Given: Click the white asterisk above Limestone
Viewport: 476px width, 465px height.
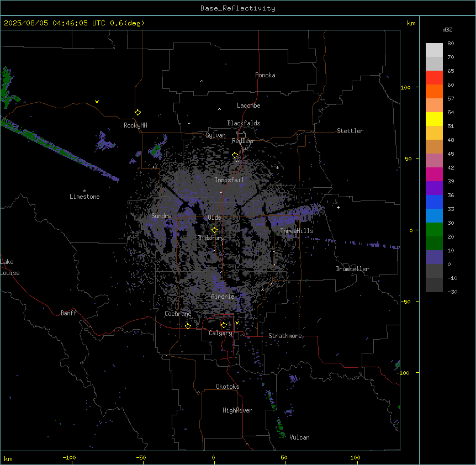Looking at the screenshot, I should click(x=84, y=191).
